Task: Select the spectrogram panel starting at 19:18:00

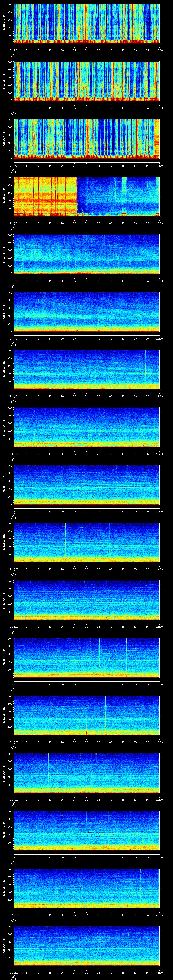Action: pos(87,255)
